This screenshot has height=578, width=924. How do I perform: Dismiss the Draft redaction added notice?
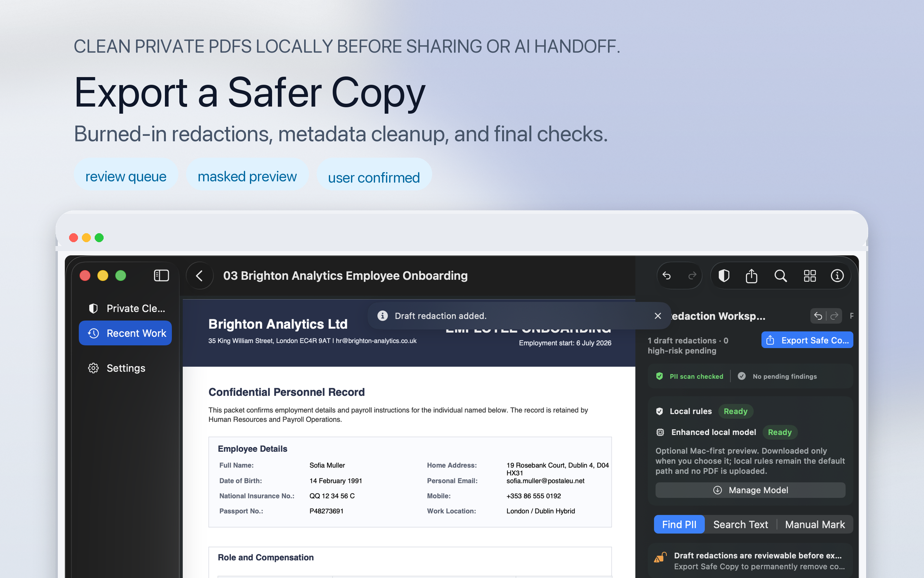click(x=657, y=316)
